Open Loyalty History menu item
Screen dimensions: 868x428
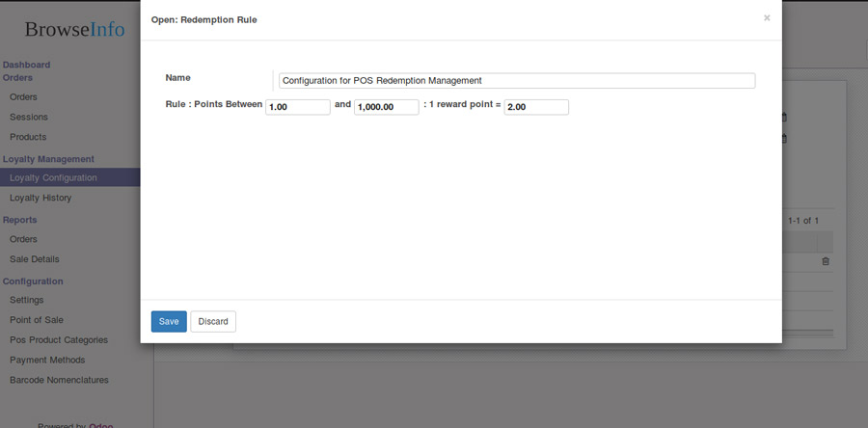click(41, 198)
